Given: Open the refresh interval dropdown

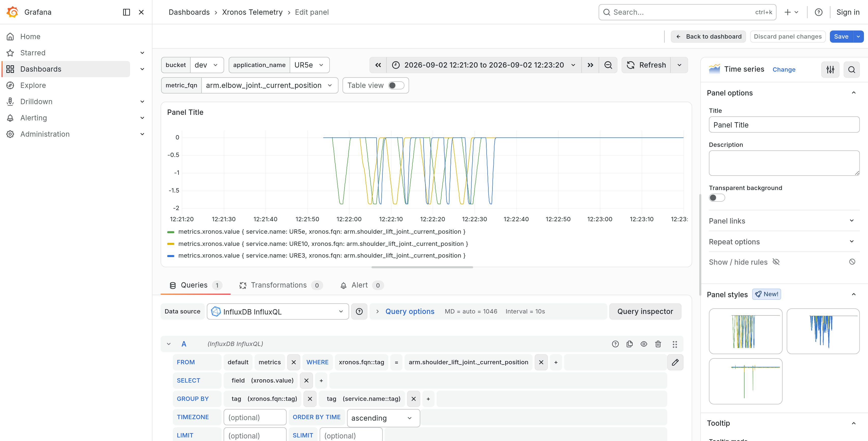Looking at the screenshot, I should pyautogui.click(x=679, y=65).
